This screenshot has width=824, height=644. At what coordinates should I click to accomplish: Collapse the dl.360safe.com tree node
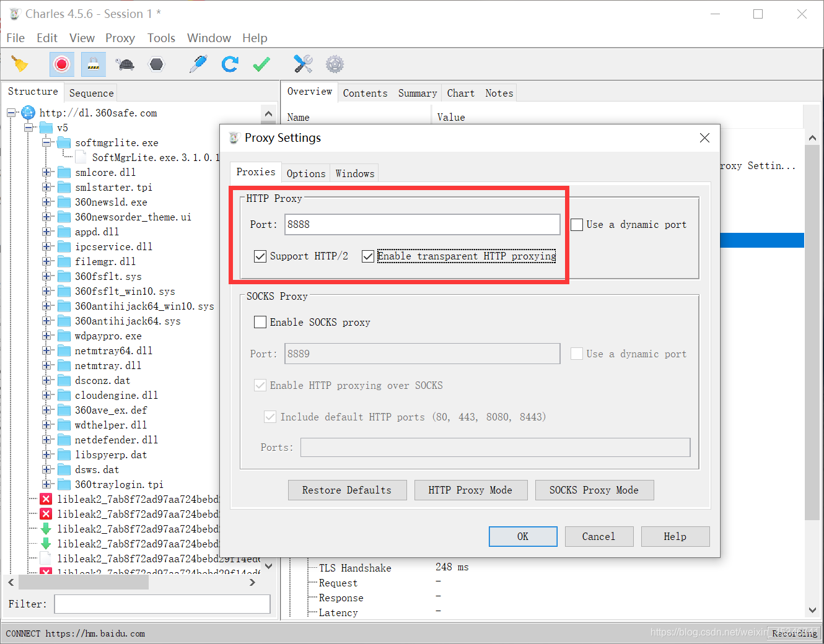click(x=11, y=113)
